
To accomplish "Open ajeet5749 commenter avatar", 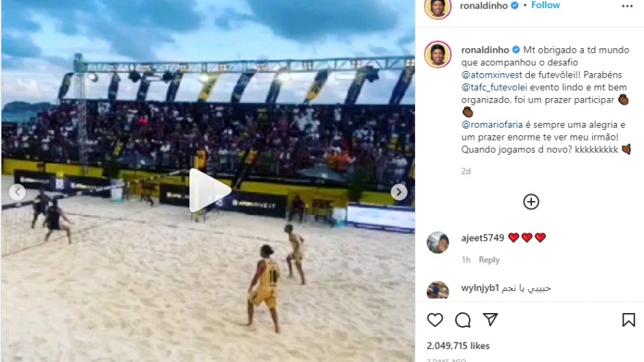I will (438, 242).
